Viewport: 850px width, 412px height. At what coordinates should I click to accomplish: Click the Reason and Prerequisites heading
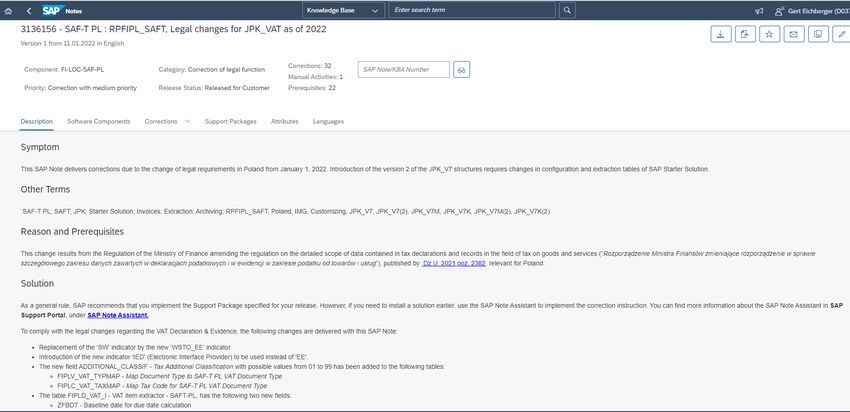tap(72, 231)
